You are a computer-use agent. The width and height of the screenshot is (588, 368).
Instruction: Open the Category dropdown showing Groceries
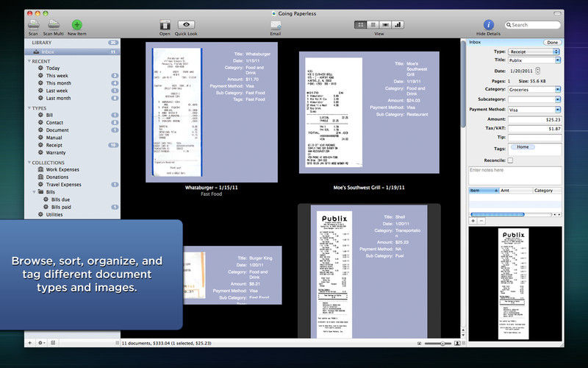(534, 89)
